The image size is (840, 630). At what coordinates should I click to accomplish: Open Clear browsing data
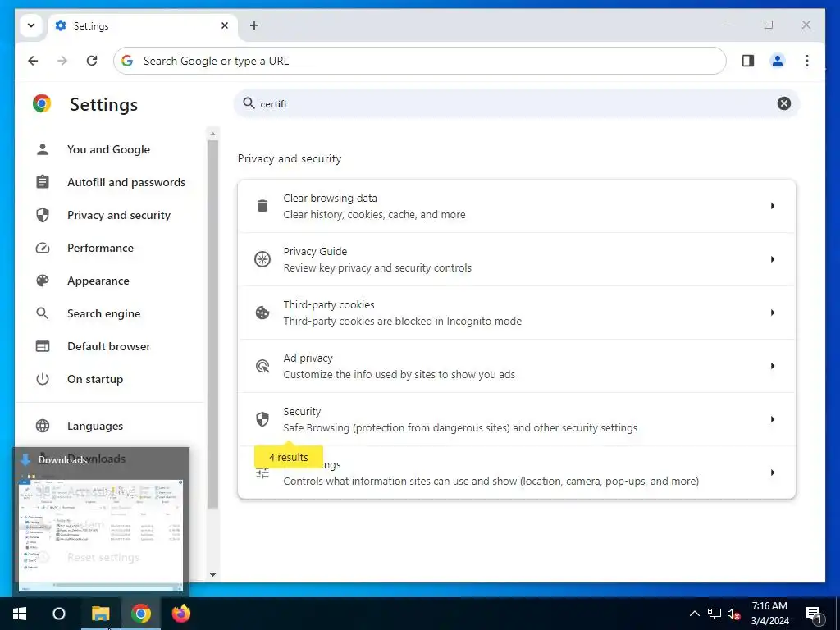point(517,206)
